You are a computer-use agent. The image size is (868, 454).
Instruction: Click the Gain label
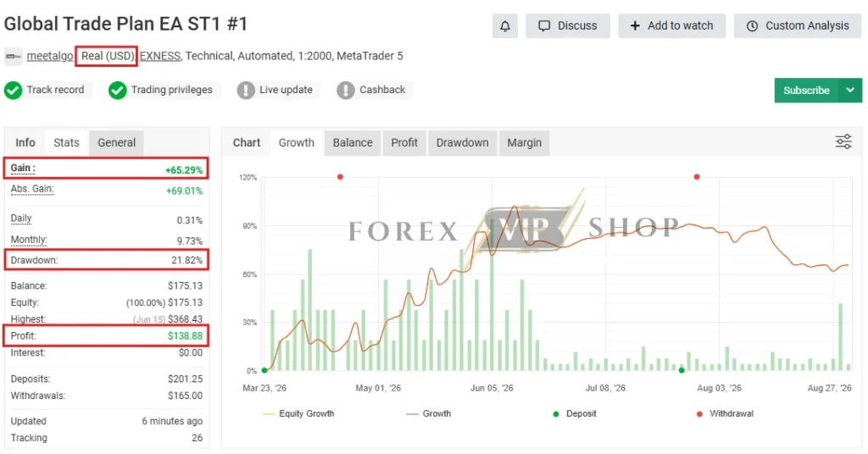[23, 168]
